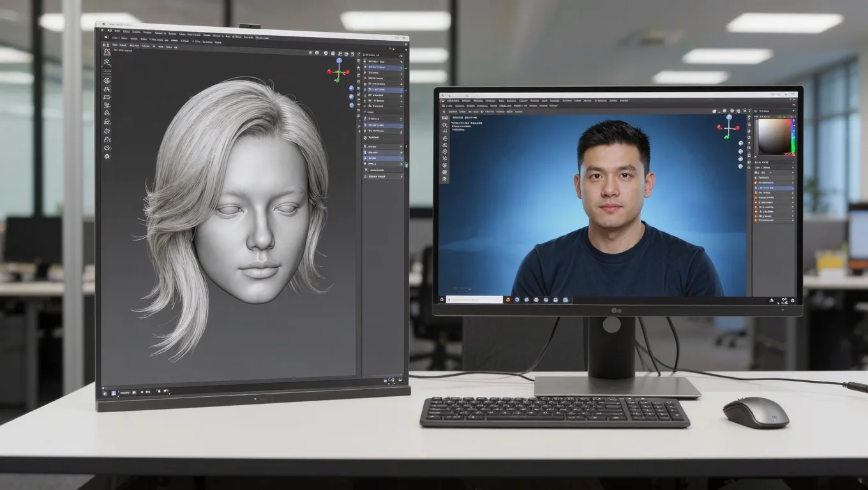Select bottommost tool icon in left monitor's toolbar
The image size is (868, 490).
[x=107, y=156]
